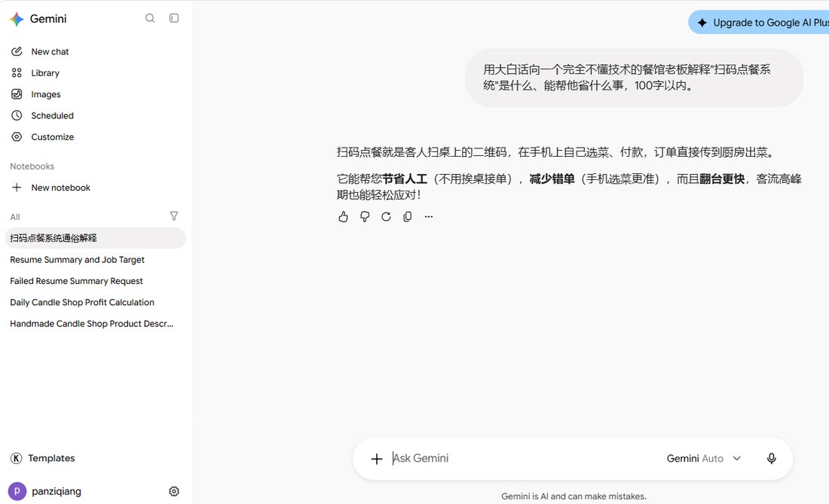
Task: Collapse the sidebar using panel icon
Action: pyautogui.click(x=174, y=18)
